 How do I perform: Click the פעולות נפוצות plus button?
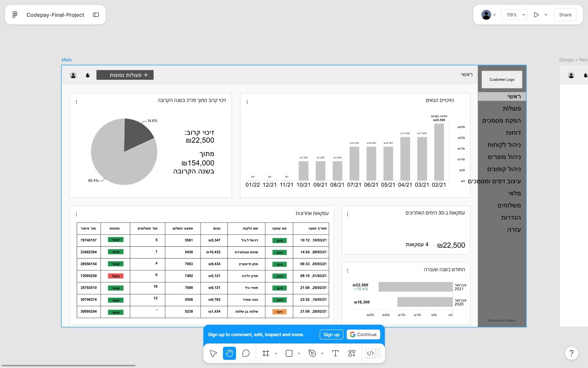click(x=125, y=75)
